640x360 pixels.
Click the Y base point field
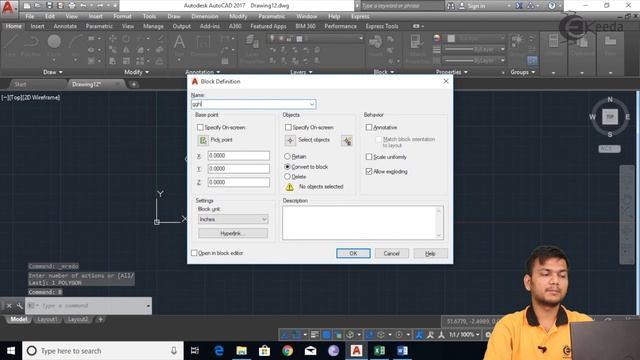[239, 169]
